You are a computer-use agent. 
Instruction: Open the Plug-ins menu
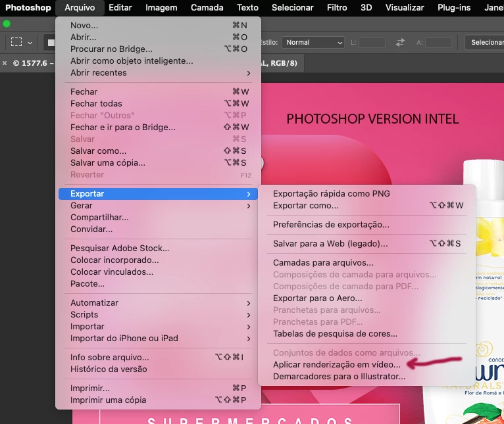click(454, 8)
